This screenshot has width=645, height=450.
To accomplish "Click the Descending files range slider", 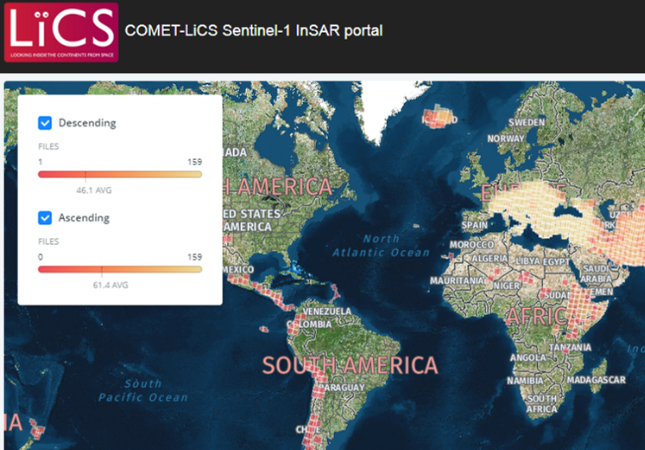I will [x=120, y=173].
